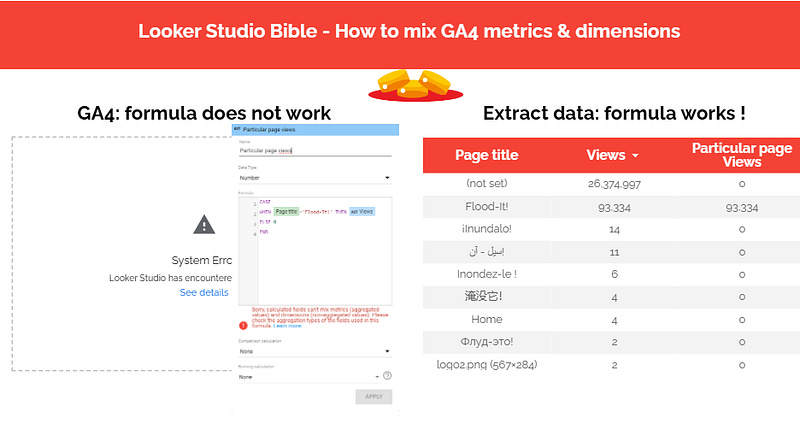
Task: Click the Views value 11
Action: point(614,253)
